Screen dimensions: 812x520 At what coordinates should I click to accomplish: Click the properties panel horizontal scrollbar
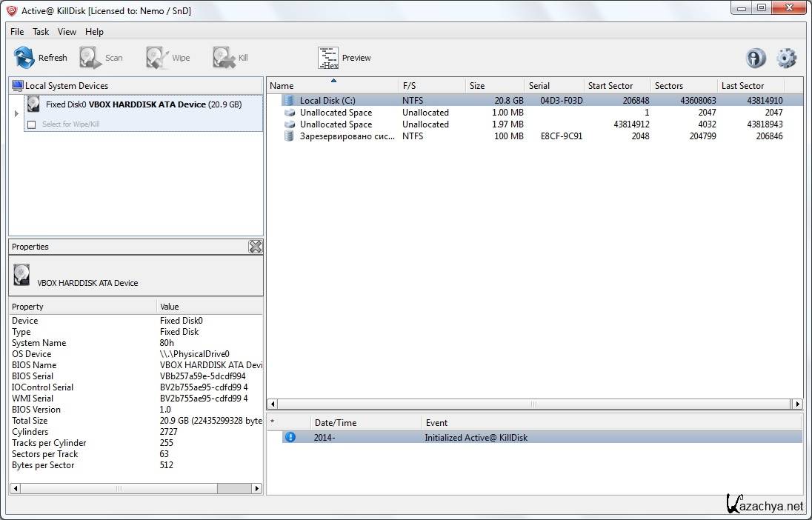(119, 489)
